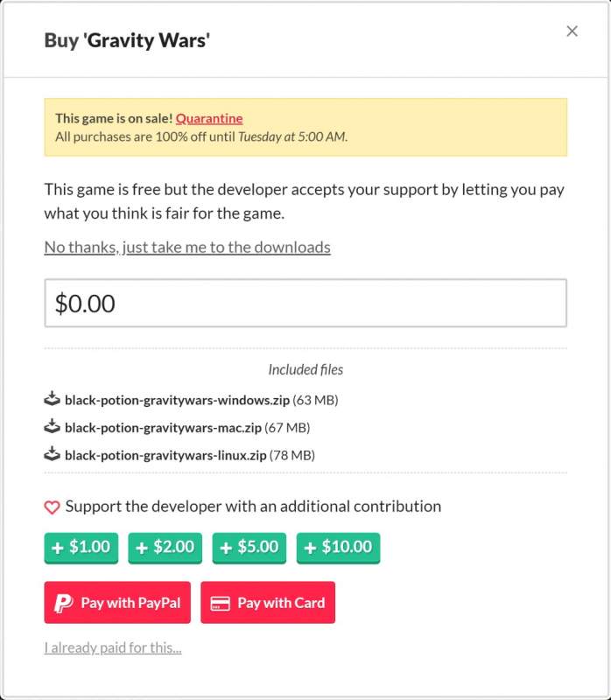This screenshot has width=611, height=700.
Task: Close the Buy 'Gravity Wars' dialog
Action: 572,31
